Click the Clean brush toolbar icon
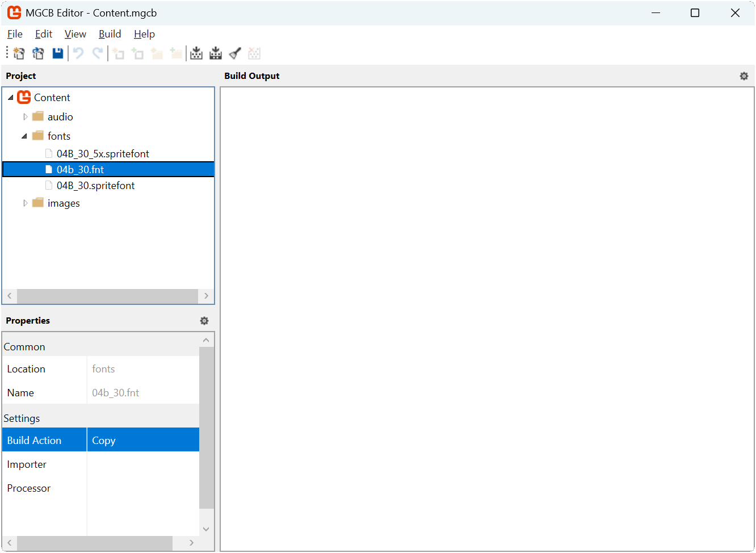Image resolution: width=756 pixels, height=553 pixels. tap(235, 53)
